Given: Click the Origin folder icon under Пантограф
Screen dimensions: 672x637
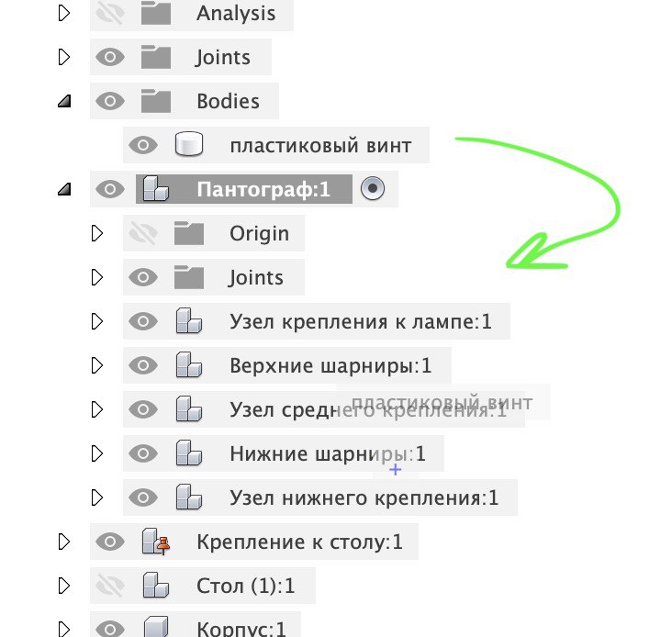Looking at the screenshot, I should [189, 233].
